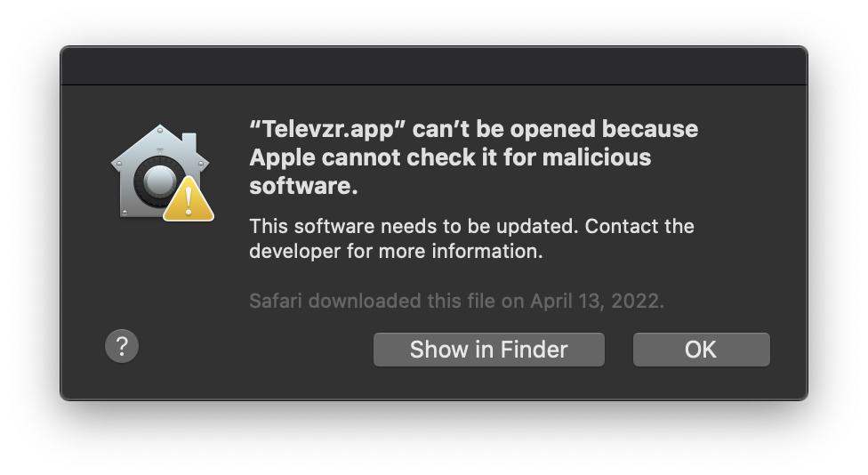This screenshot has width=868, height=475.
Task: Click the Gatekeeper house security icon
Action: [x=162, y=173]
